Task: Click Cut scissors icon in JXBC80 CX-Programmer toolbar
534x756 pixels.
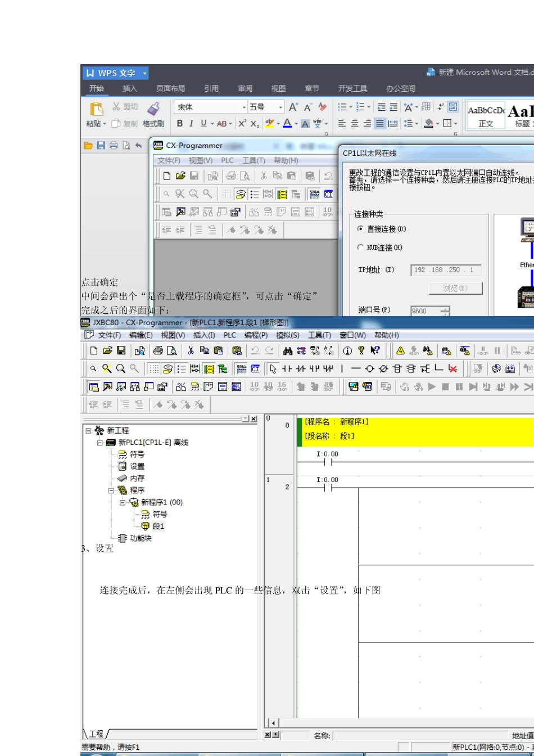Action: click(191, 350)
